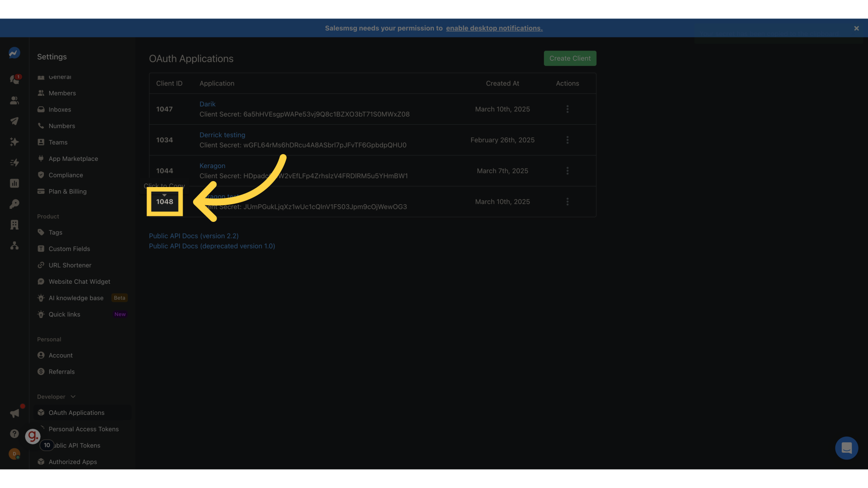Click the enable desktop notifications link
The image size is (868, 488).
click(x=494, y=28)
